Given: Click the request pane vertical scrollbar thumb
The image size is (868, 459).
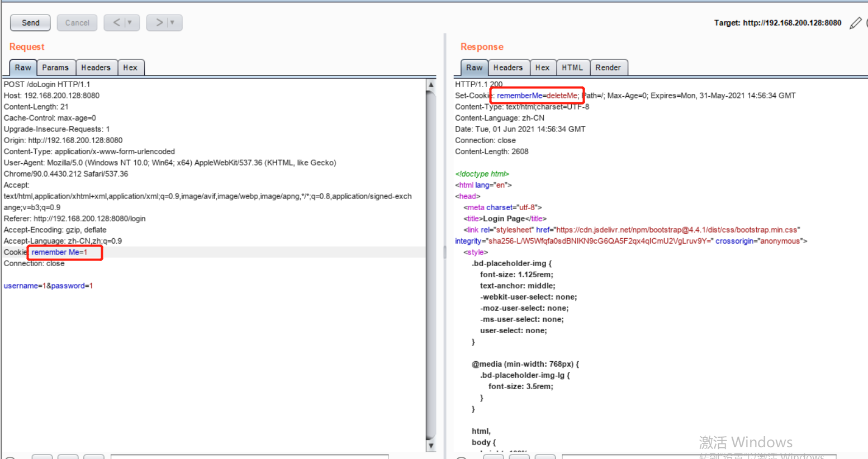Looking at the screenshot, I should [431, 265].
